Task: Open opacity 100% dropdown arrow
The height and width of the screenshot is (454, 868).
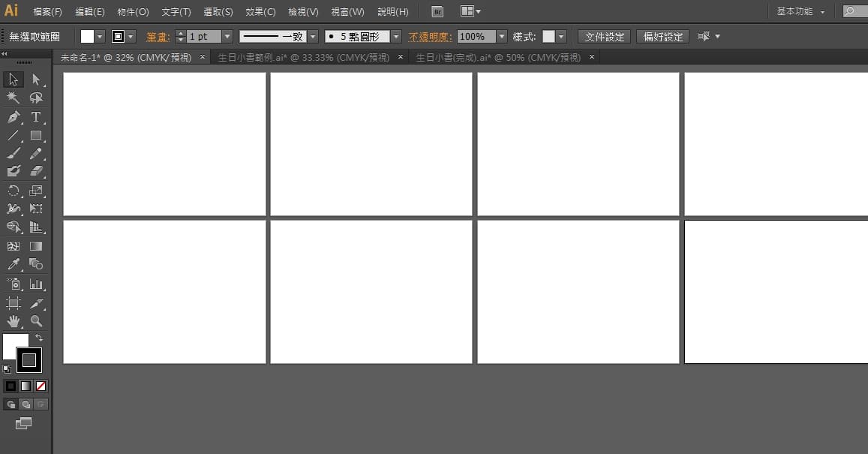Action: click(502, 37)
